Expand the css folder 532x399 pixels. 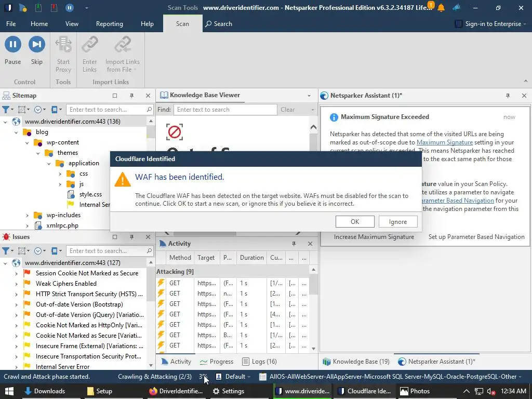click(60, 174)
